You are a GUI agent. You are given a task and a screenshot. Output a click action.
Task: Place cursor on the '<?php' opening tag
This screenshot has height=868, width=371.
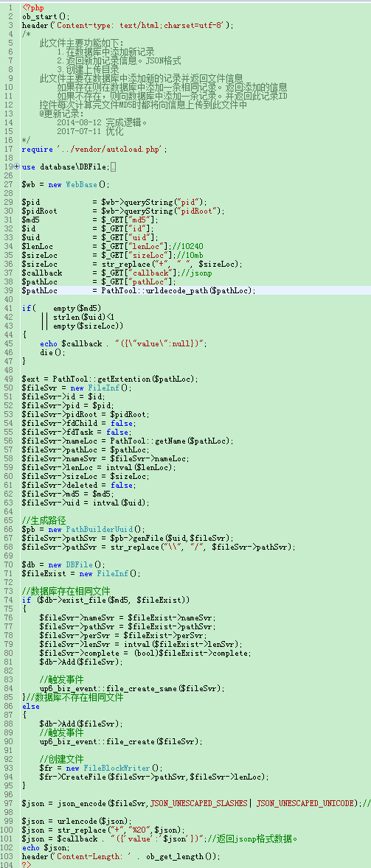point(33,7)
